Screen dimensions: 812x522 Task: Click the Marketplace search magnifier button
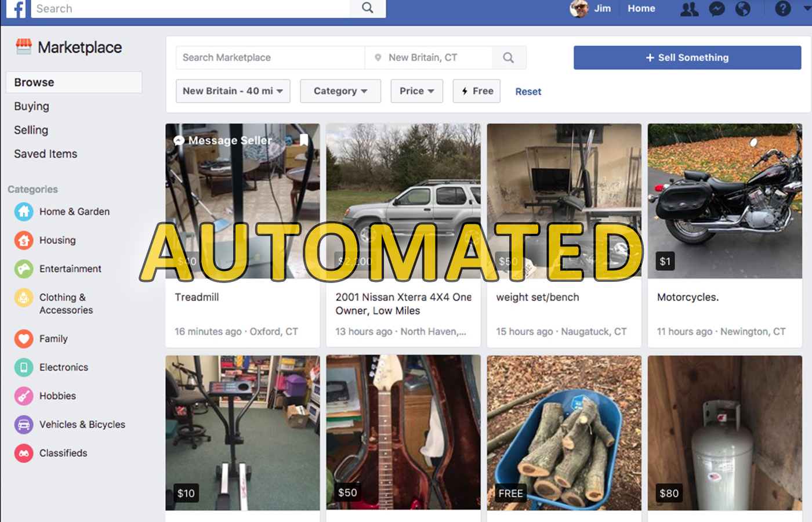(x=509, y=57)
